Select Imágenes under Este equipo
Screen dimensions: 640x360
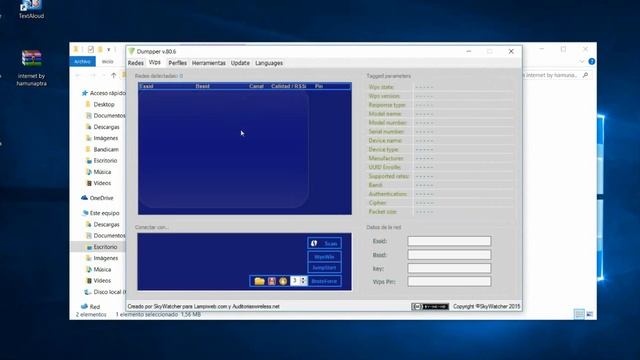102,258
